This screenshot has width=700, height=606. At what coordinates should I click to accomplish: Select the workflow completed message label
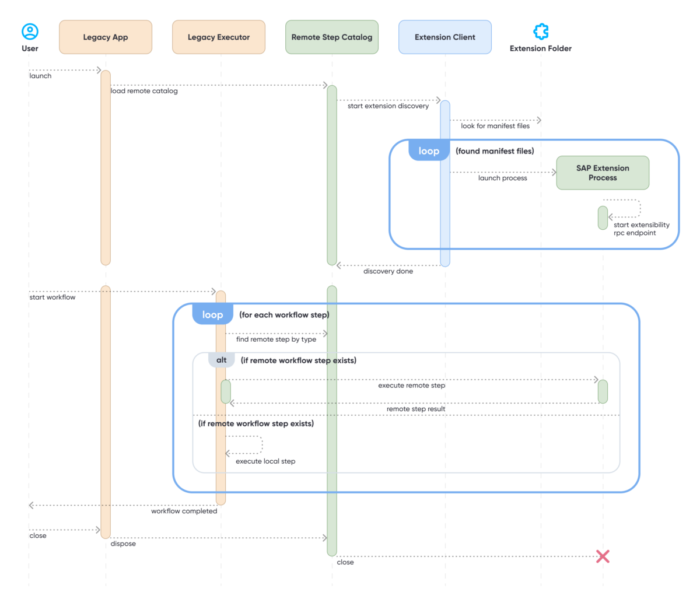(184, 511)
